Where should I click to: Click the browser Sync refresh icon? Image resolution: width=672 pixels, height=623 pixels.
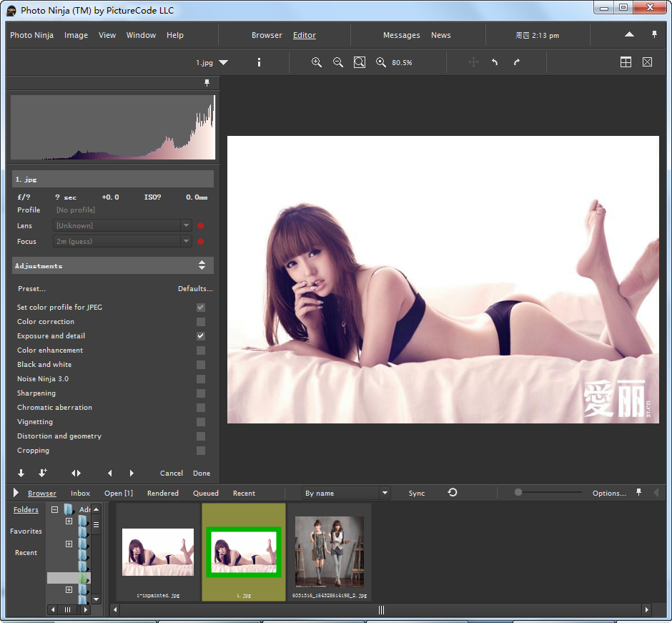[x=453, y=493]
